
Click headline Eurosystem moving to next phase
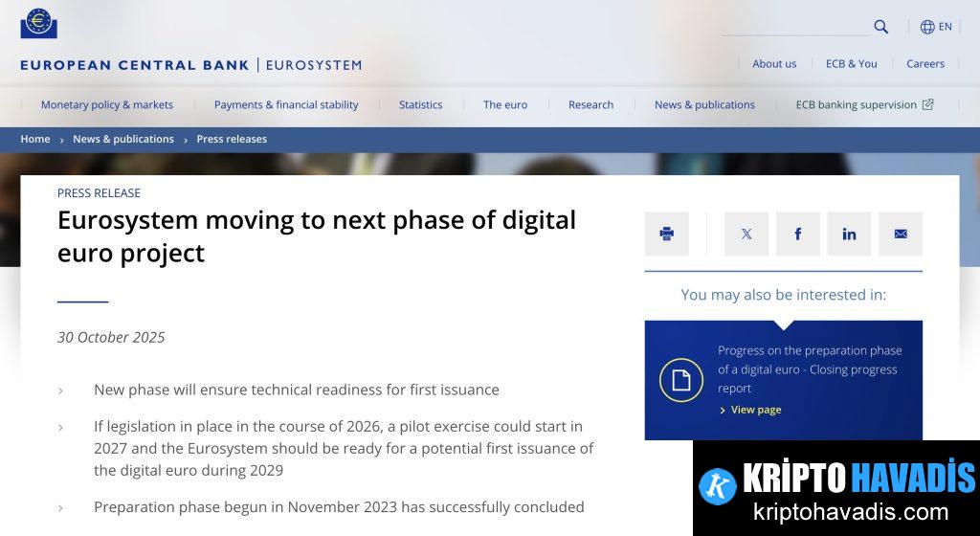pyautogui.click(x=316, y=236)
